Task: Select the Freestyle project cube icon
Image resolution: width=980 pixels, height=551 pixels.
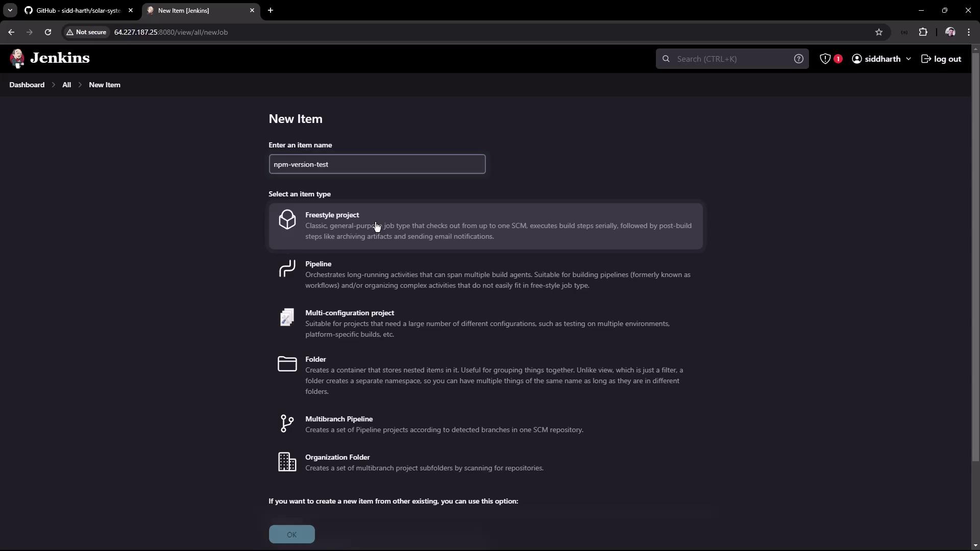Action: (287, 220)
